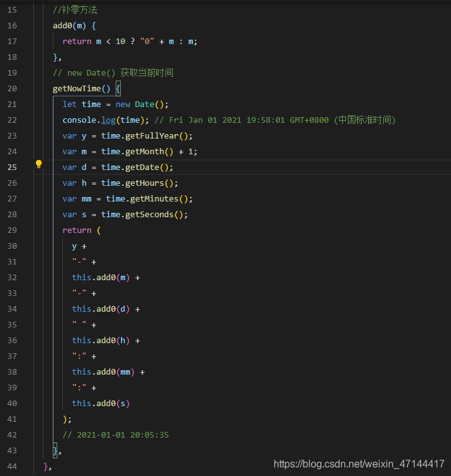Click the 'Fri Jan 01 2021 19:58:01' comment
Image resolution: width=451 pixels, height=476 pixels.
pos(227,120)
